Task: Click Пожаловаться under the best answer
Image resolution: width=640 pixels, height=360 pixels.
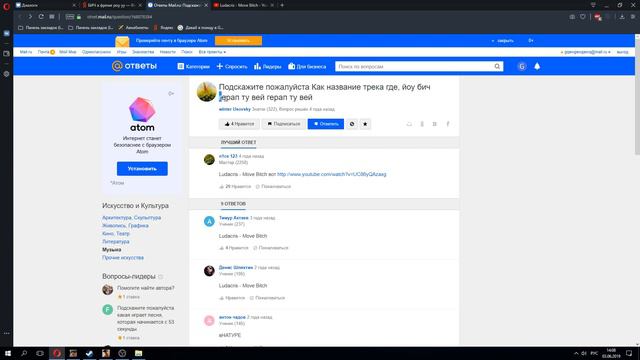Action: tap(273, 187)
